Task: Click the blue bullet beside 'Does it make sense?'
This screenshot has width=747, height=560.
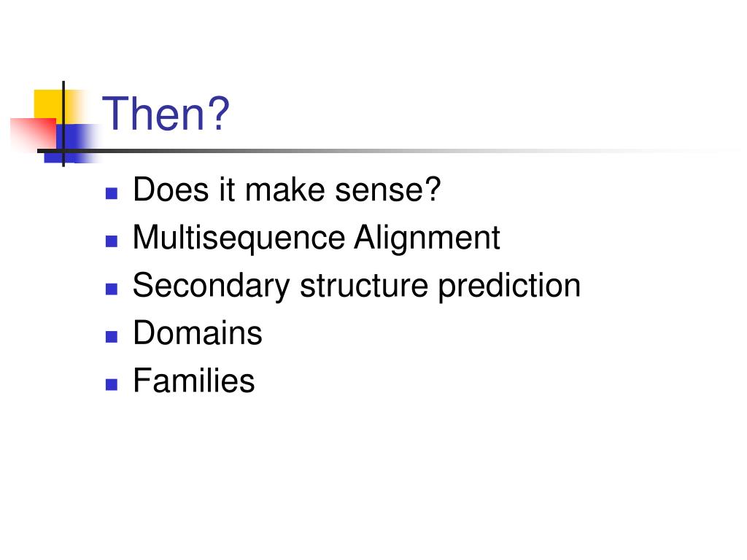Action: click(x=112, y=193)
